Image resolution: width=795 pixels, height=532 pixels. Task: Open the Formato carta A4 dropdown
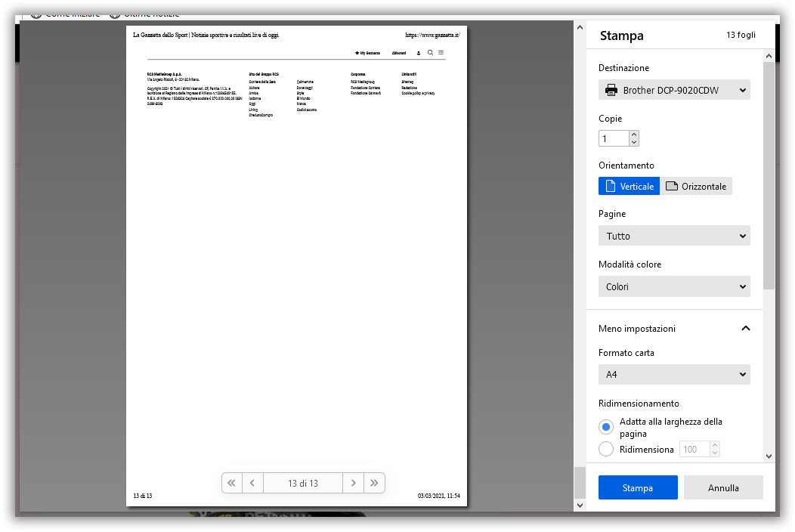pos(674,374)
